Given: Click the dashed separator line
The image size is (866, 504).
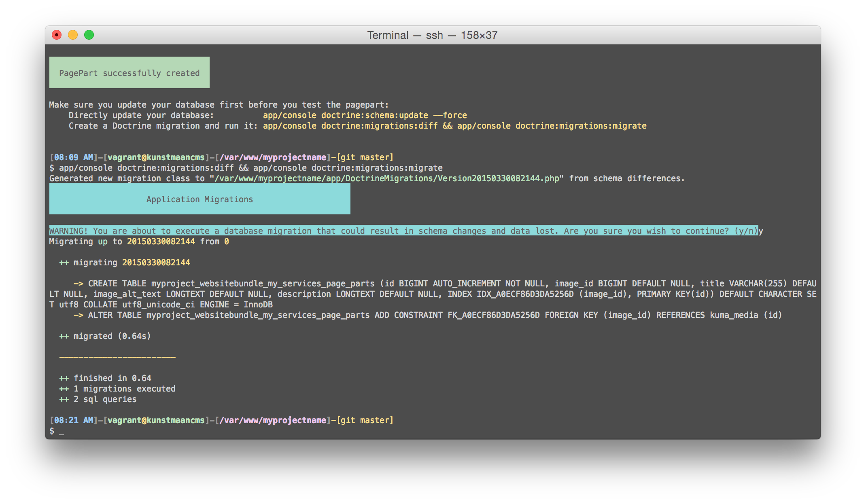Looking at the screenshot, I should click(117, 357).
